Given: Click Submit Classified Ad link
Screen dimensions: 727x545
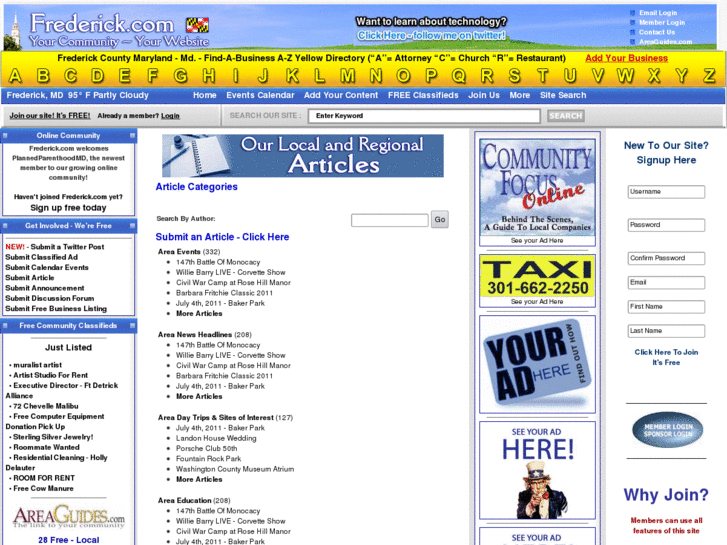Looking at the screenshot, I should [41, 257].
